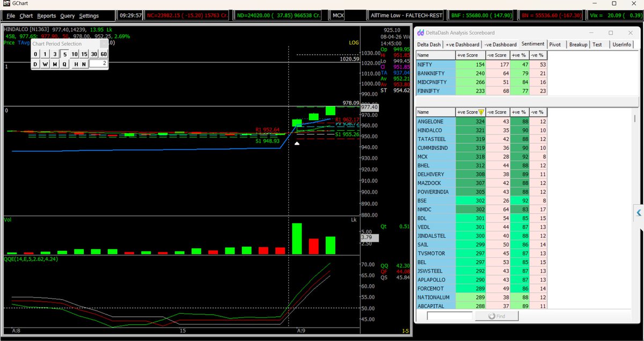644x341 pixels.
Task: Switch to the +ve Dashboard tab
Action: (462, 45)
